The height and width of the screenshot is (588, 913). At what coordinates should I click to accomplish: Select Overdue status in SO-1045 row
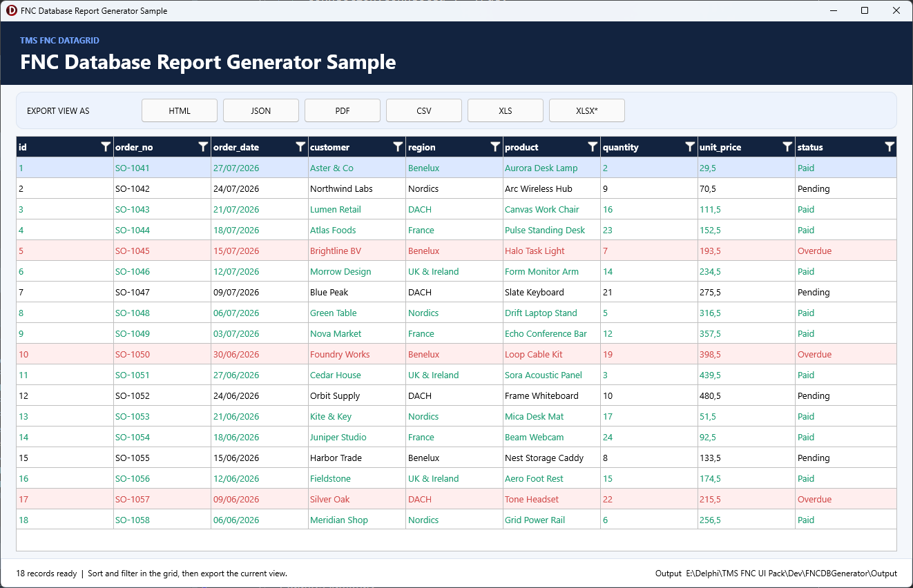[846, 251]
